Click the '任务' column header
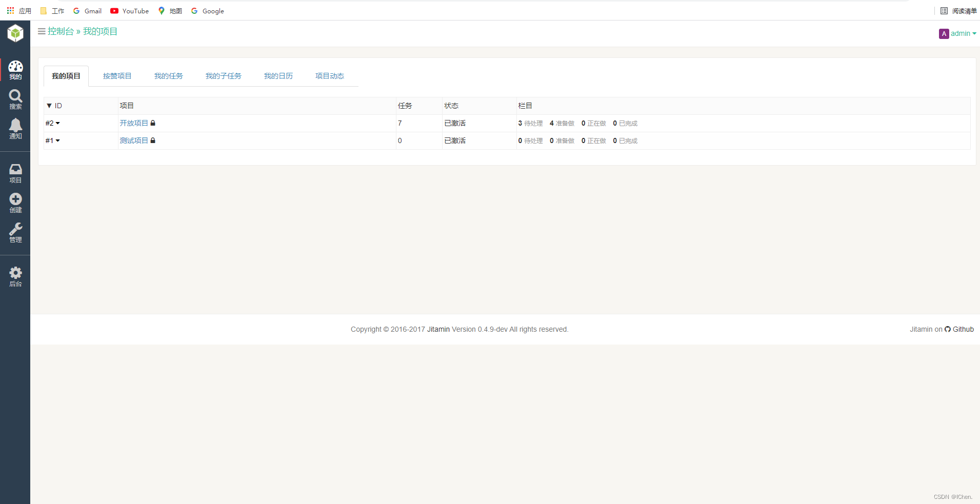980x504 pixels. [x=405, y=106]
